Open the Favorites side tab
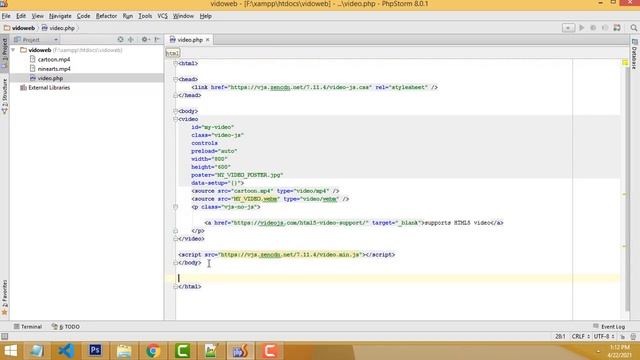This screenshot has width=640, height=360. coord(4,297)
